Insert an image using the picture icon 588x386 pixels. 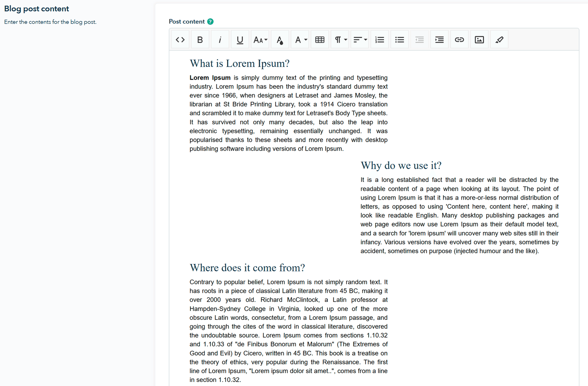(x=479, y=40)
